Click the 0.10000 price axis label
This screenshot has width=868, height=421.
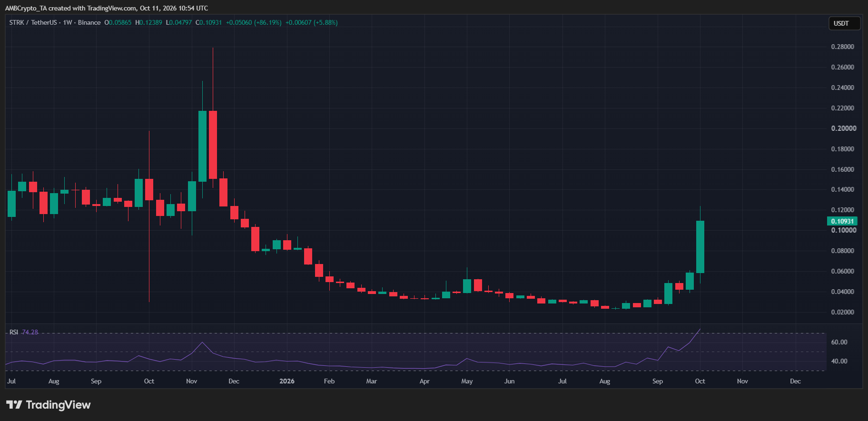click(x=844, y=230)
